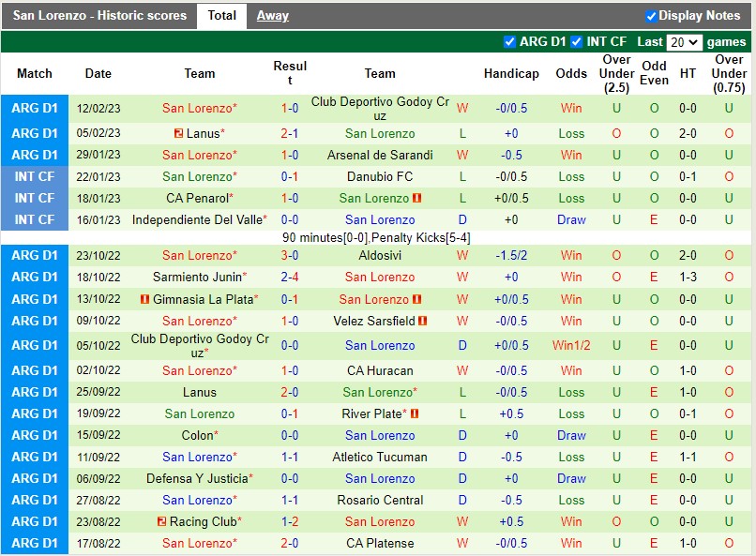Open the Last 20 games dropdown
756x556 pixels.
684,42
